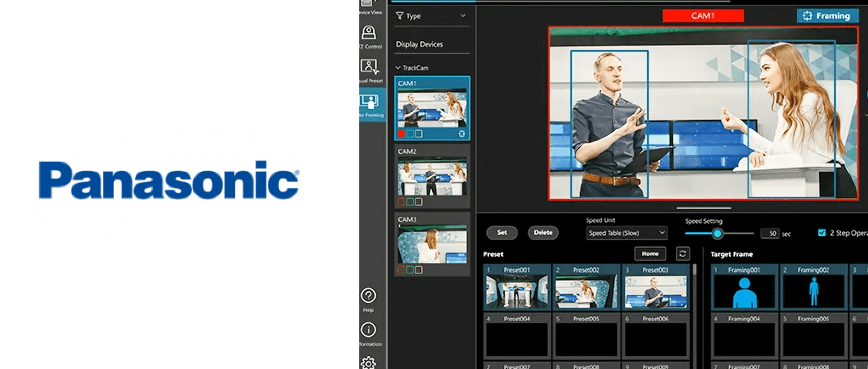The width and height of the screenshot is (868, 369).
Task: Toggle the red square indicator on CAM3
Action: click(401, 270)
